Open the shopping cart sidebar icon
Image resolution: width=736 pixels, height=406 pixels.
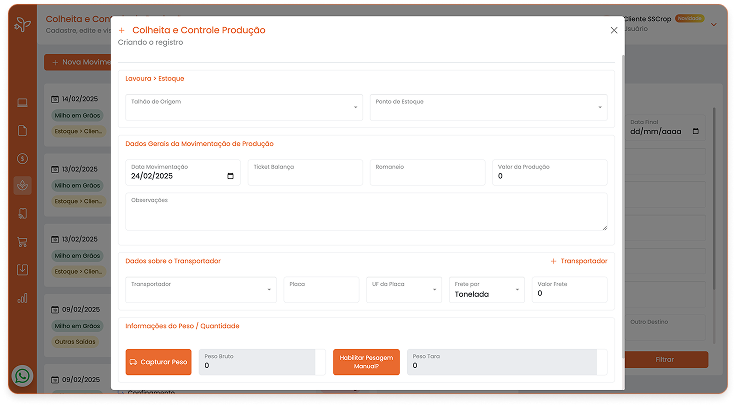[x=22, y=241]
